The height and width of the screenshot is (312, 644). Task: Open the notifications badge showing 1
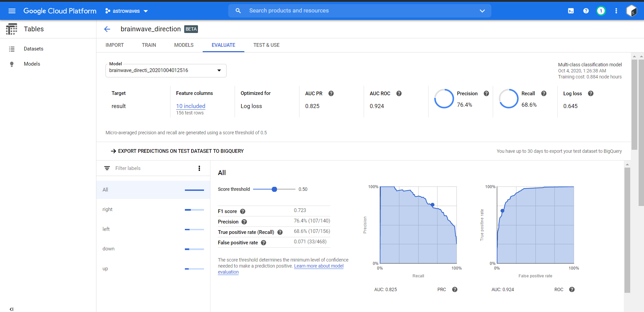[601, 11]
